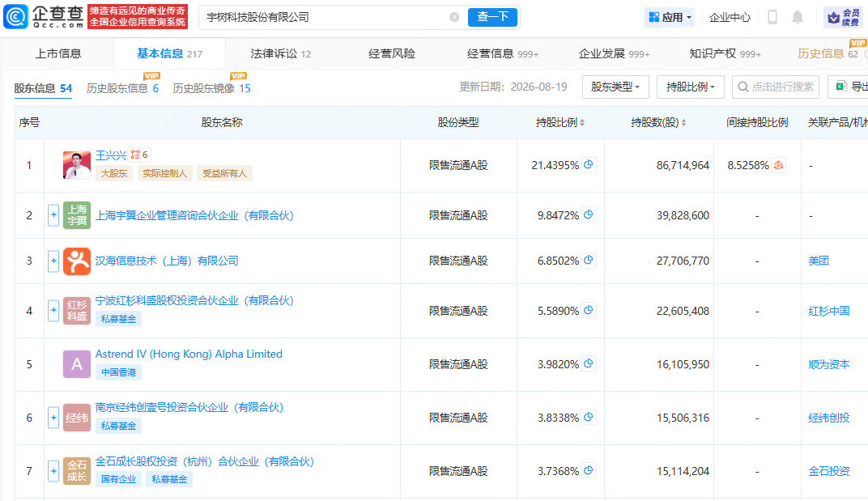
Task: Switch to the 基本信息 tab
Action: coord(169,53)
